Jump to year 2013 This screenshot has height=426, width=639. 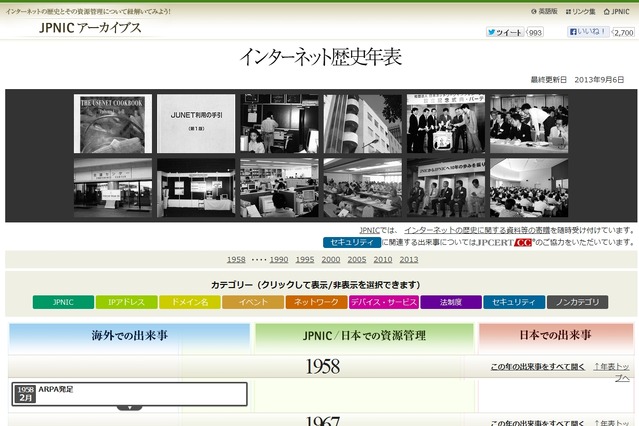pyautogui.click(x=409, y=260)
